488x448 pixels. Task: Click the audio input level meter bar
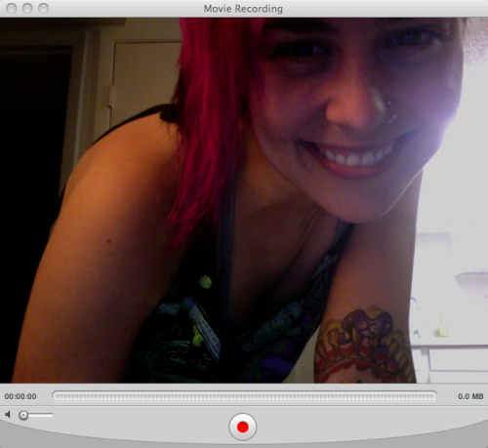tap(244, 396)
